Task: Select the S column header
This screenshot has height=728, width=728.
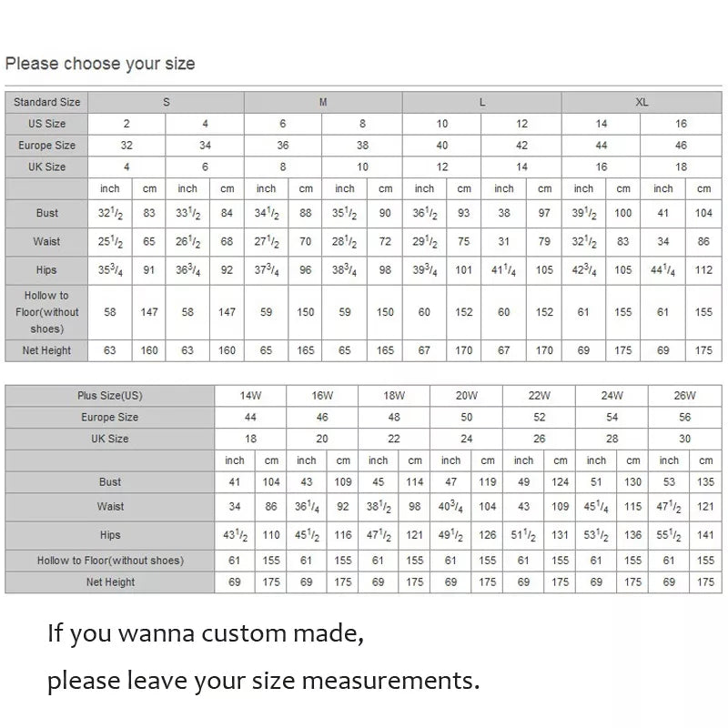Action: point(167,102)
